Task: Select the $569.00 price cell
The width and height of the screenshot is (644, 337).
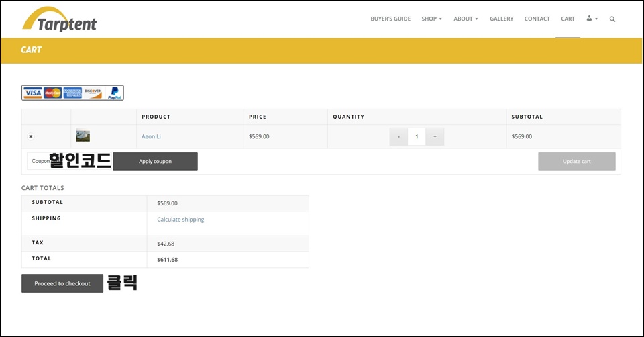Action: [259, 136]
